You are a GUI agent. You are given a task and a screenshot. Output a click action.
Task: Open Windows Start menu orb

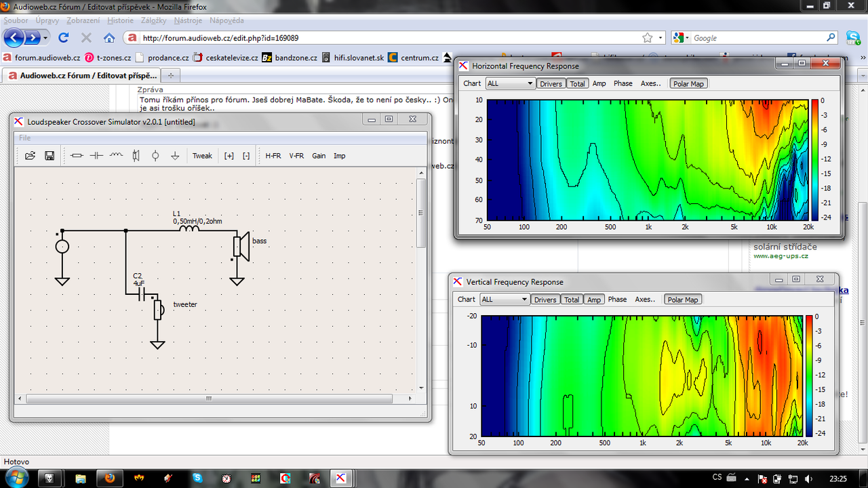[16, 478]
